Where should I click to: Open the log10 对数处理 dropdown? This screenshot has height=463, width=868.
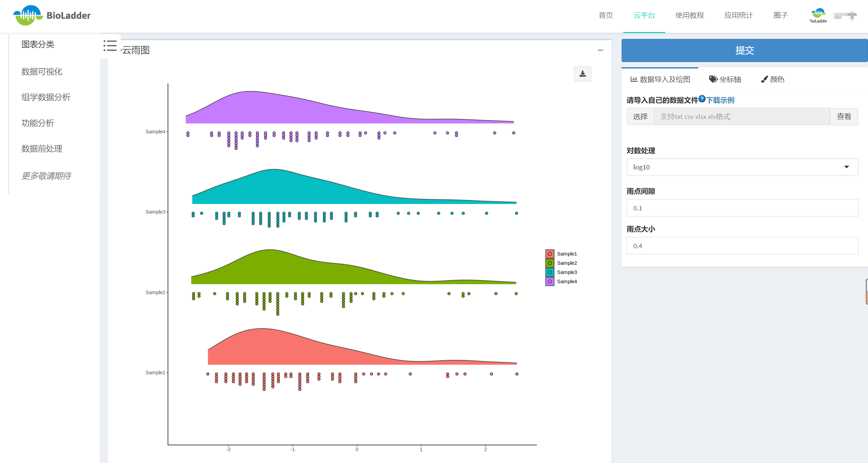tap(742, 167)
